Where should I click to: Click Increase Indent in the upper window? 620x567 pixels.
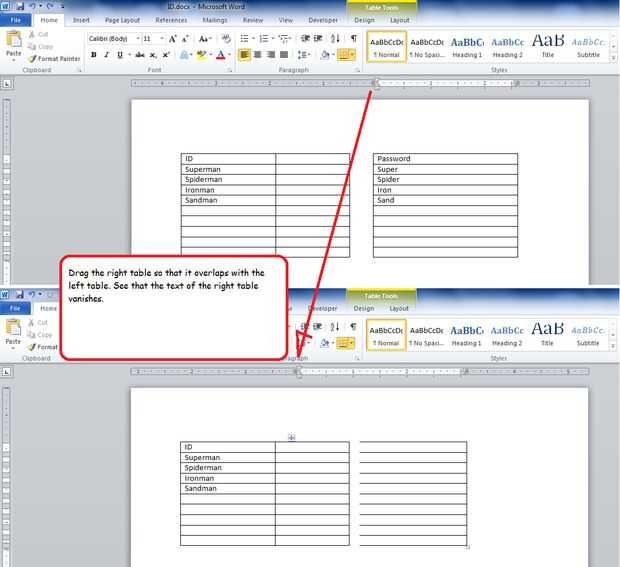click(x=318, y=38)
